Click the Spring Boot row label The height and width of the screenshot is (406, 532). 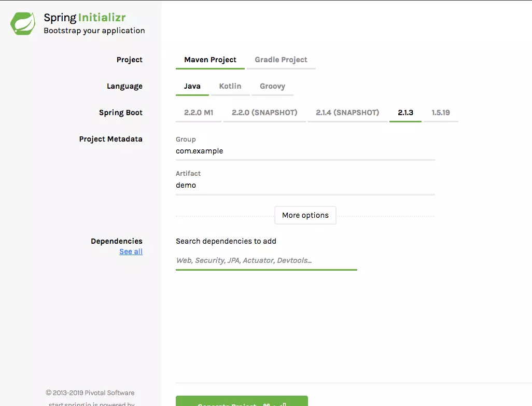pos(121,113)
